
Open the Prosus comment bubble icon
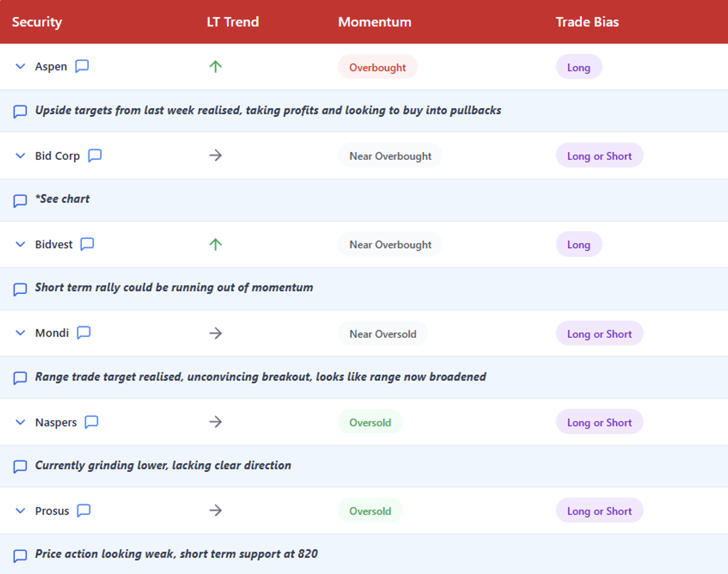pos(84,511)
